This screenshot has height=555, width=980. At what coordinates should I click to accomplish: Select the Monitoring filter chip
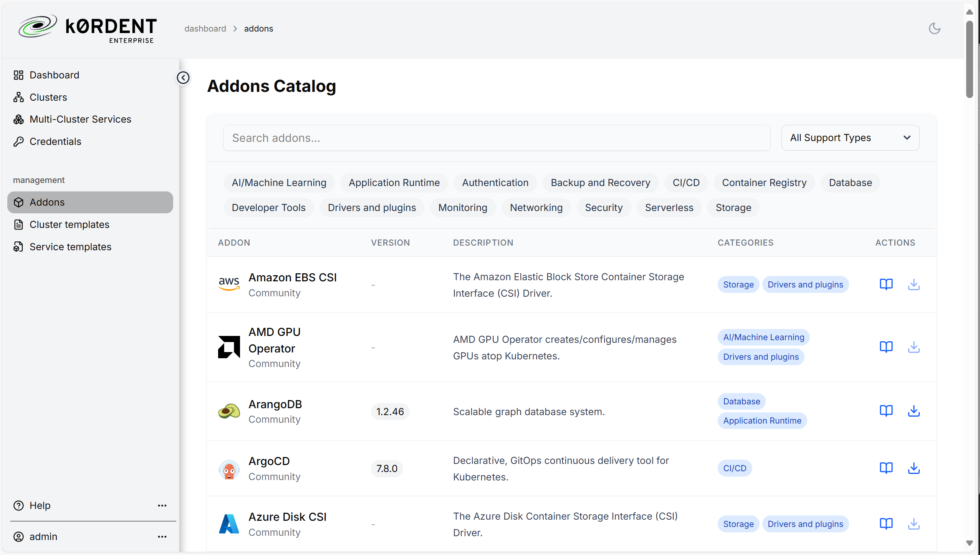463,208
